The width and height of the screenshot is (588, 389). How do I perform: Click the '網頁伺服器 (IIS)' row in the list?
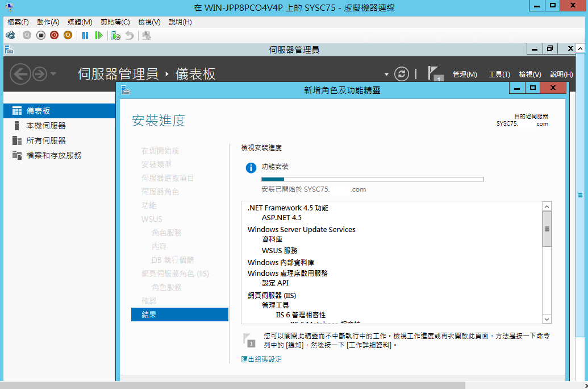point(272,296)
